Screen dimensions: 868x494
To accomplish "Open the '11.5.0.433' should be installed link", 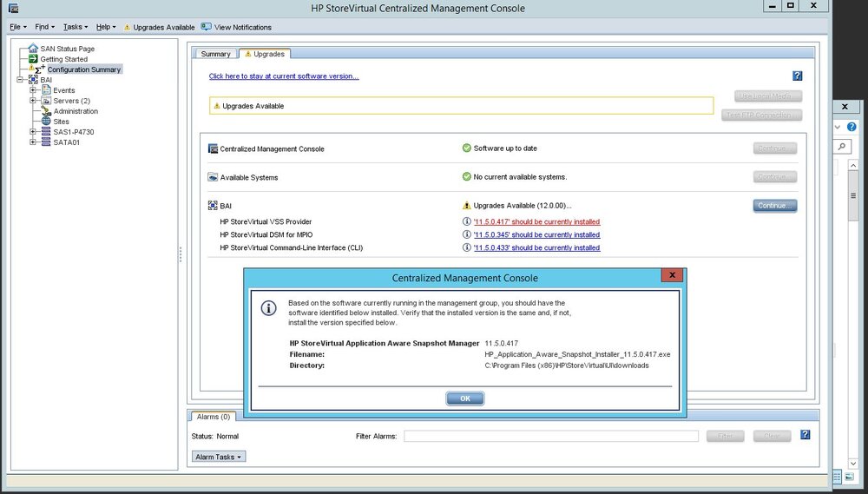I will tap(537, 248).
